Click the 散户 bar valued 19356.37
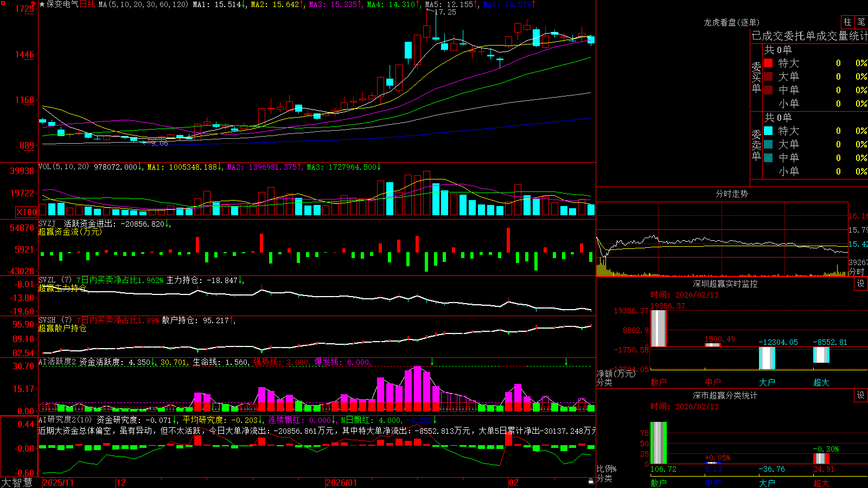This screenshot has width=868, height=488. click(659, 328)
